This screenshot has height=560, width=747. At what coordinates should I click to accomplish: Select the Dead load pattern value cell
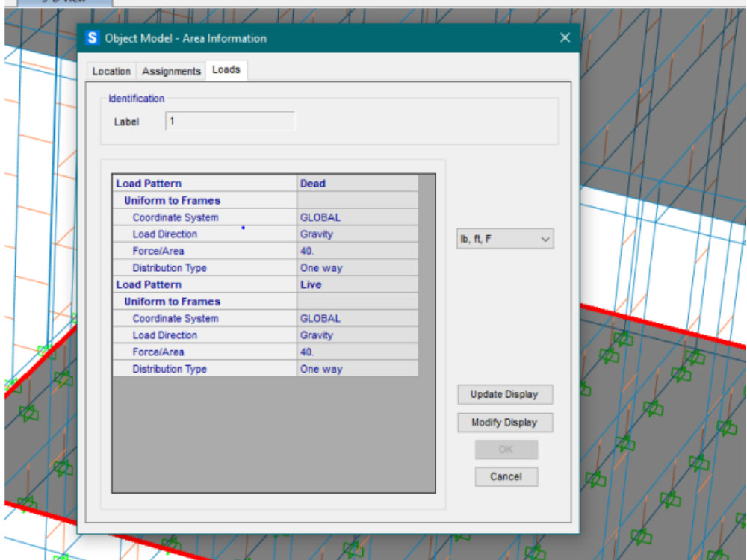coord(357,184)
